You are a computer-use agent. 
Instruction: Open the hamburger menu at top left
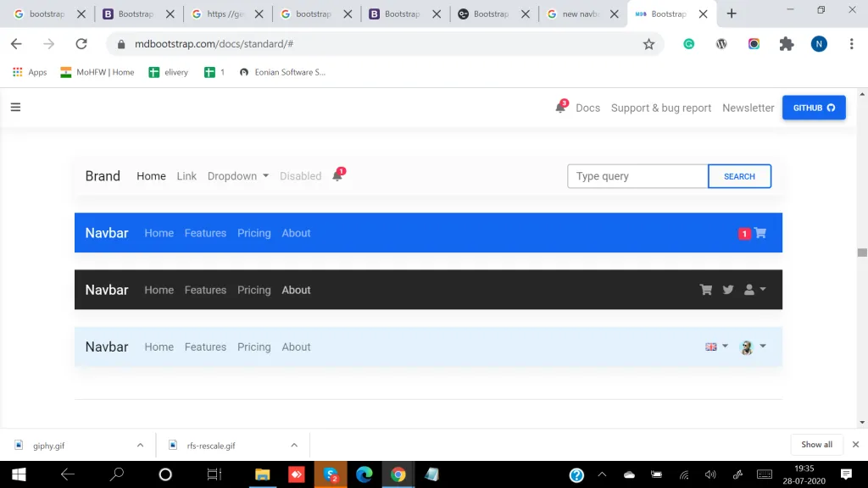click(15, 107)
